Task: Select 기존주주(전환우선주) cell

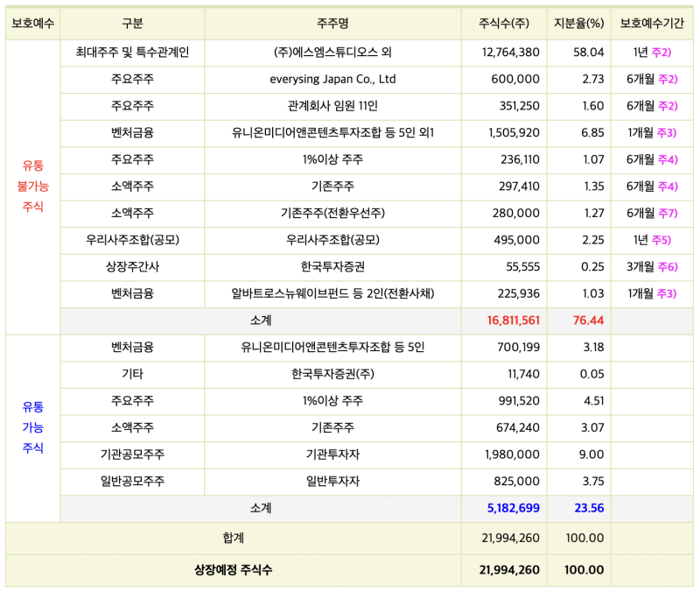Action: (x=332, y=214)
